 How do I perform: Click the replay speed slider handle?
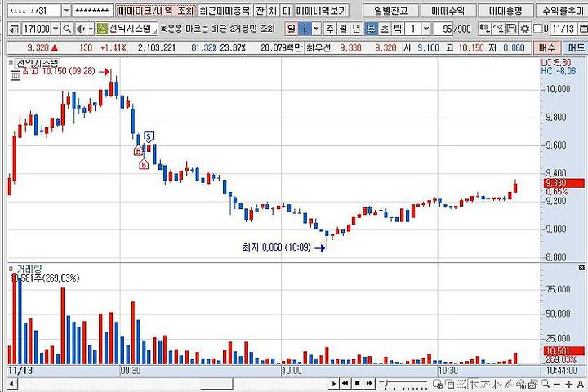tap(385, 383)
